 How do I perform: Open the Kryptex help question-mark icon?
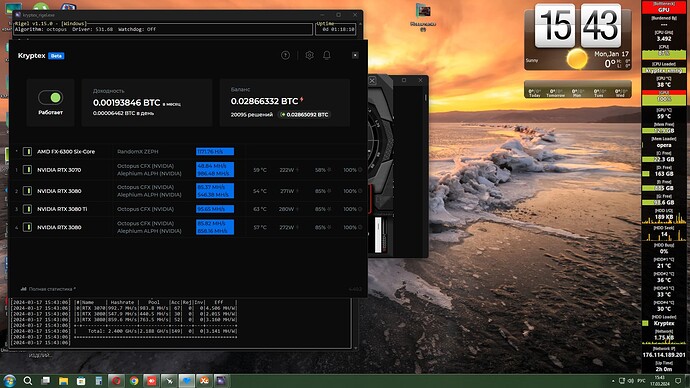(286, 55)
